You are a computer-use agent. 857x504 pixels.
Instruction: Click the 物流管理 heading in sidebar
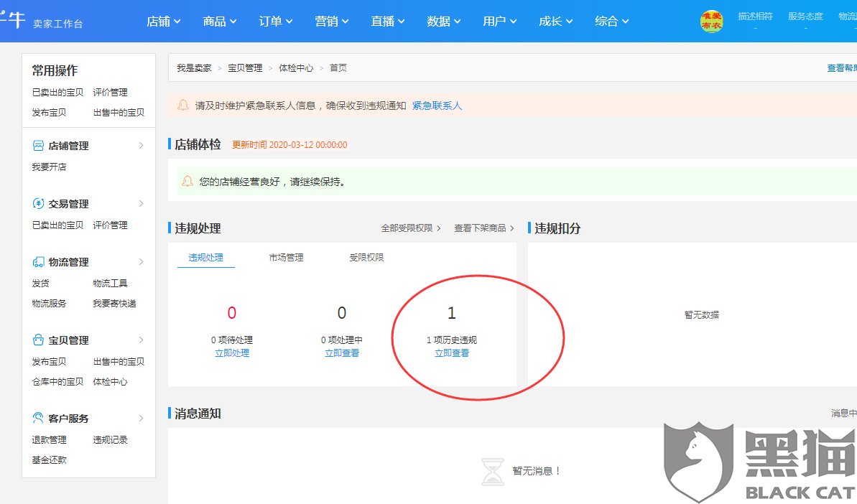pyautogui.click(x=68, y=262)
